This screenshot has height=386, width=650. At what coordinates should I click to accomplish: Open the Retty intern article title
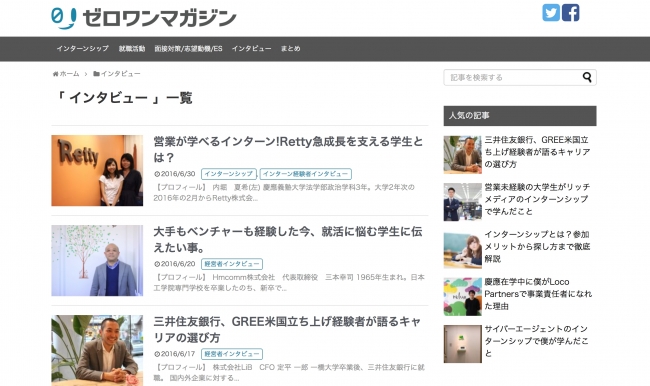pos(288,149)
